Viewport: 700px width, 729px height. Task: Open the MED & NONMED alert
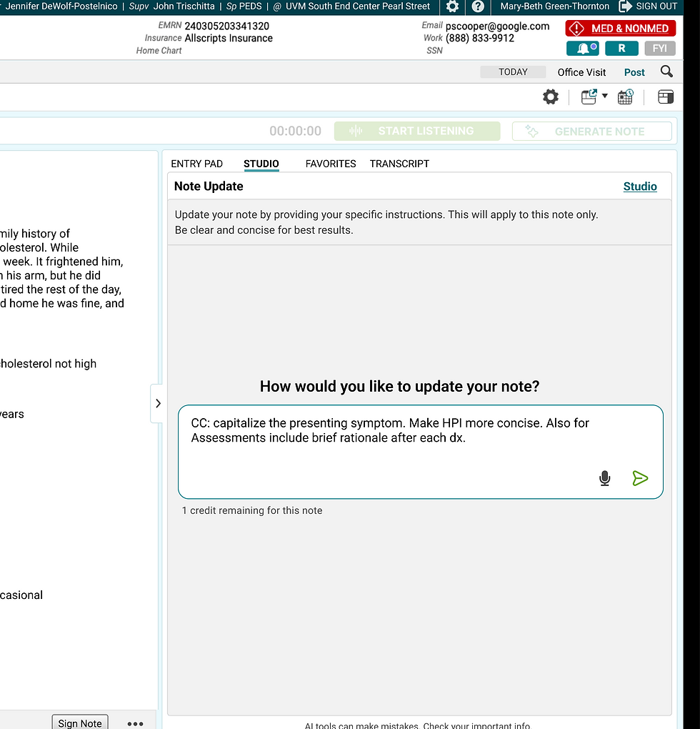pos(620,29)
